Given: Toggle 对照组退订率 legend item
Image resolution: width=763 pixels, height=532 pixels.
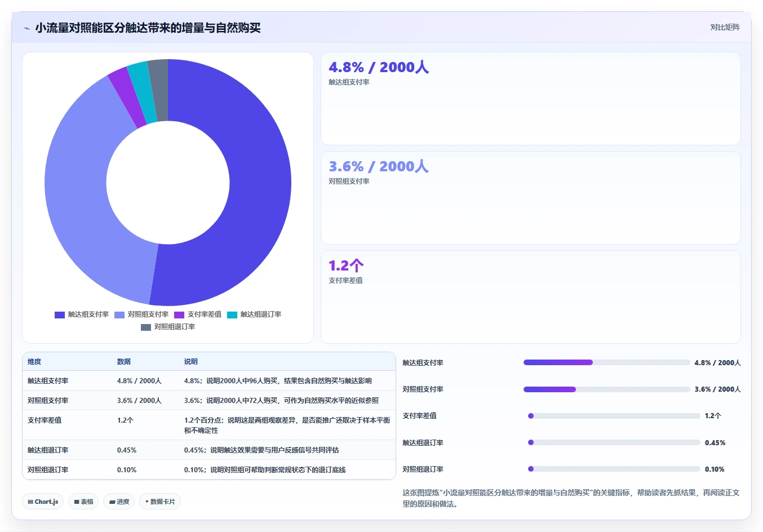Looking at the screenshot, I should point(168,327).
